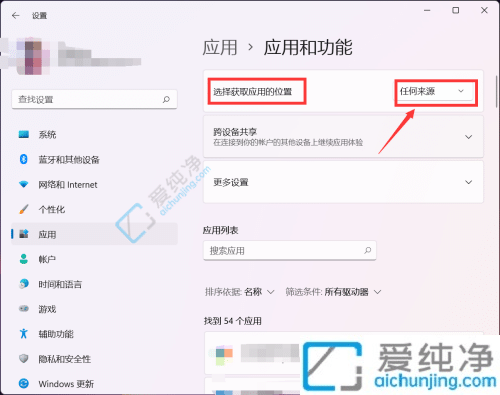Expand the 更多设置 section
The height and width of the screenshot is (395, 500).
click(x=343, y=182)
